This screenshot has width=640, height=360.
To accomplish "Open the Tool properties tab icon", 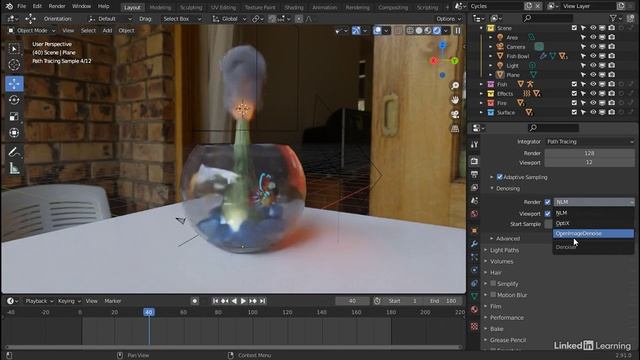I will click(474, 144).
